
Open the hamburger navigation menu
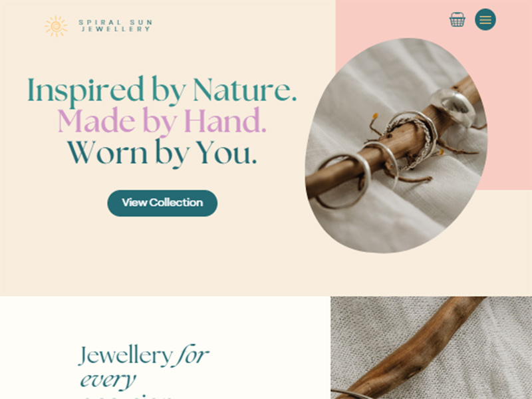coord(485,19)
